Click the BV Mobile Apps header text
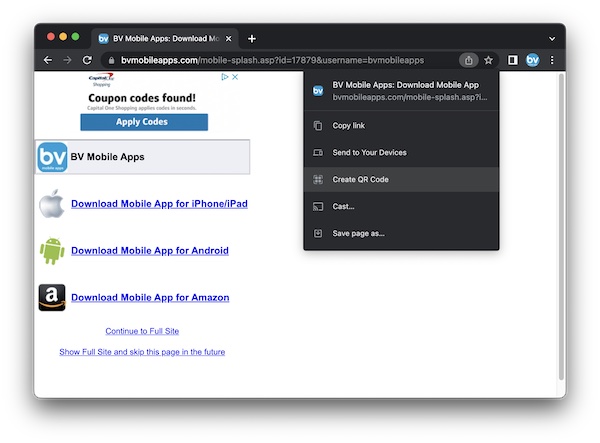Image resolution: width=600 pixels, height=443 pixels. (108, 157)
